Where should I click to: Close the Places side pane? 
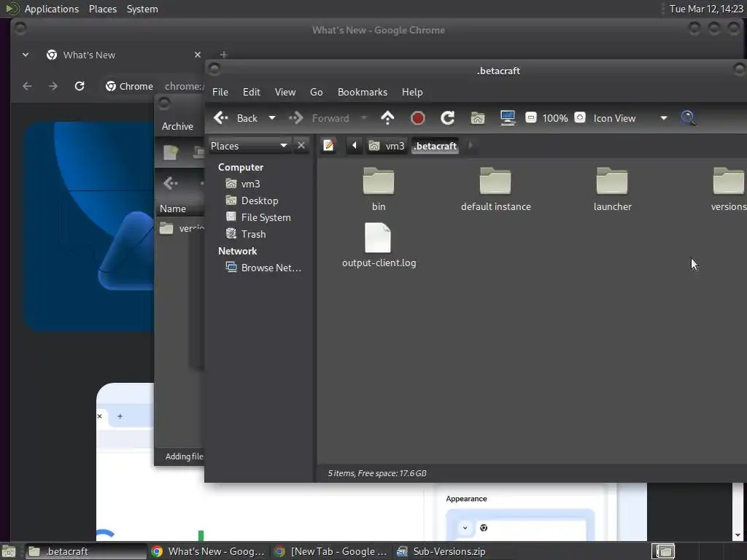301,145
